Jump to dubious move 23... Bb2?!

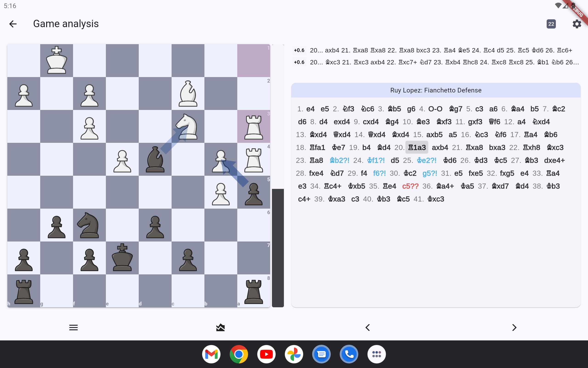339,160
